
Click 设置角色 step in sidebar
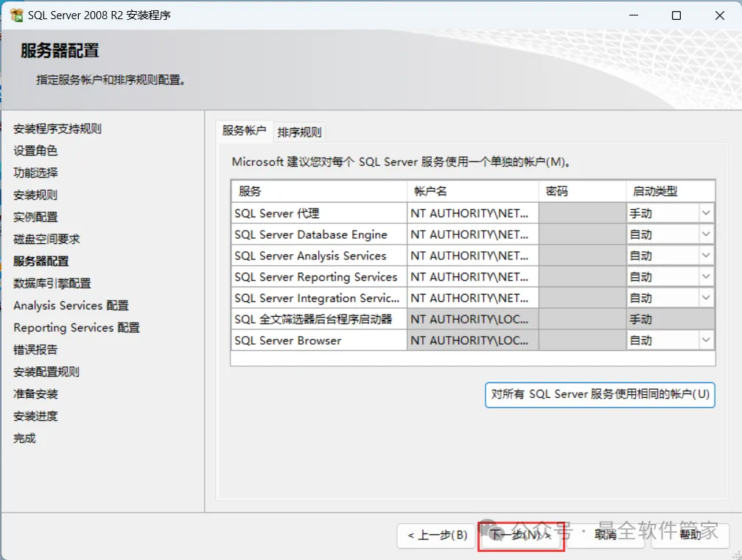(35, 150)
